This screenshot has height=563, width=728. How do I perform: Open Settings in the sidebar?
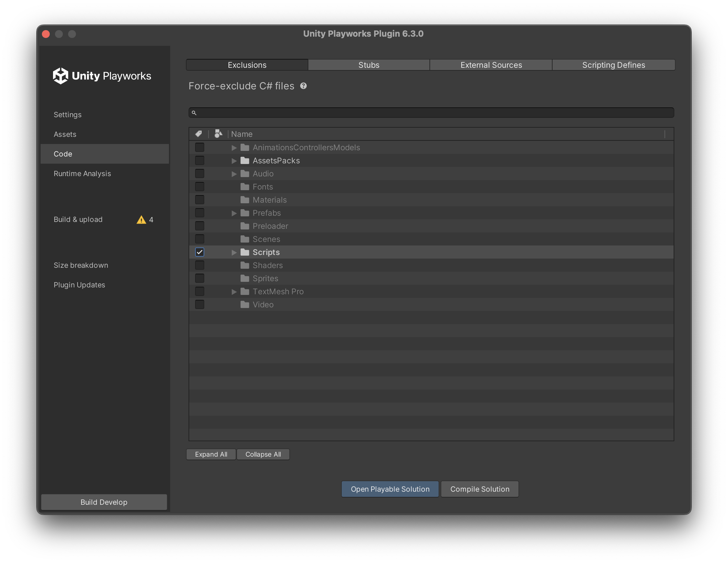pos(105,115)
